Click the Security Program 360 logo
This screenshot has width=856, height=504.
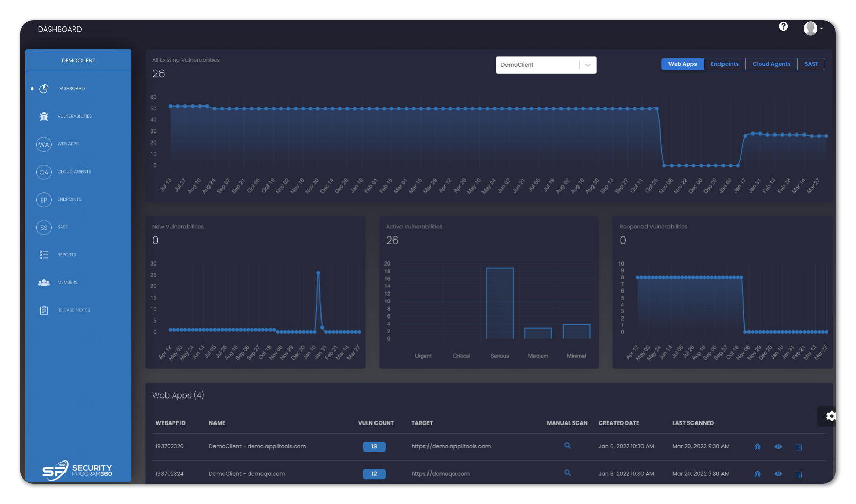77,470
